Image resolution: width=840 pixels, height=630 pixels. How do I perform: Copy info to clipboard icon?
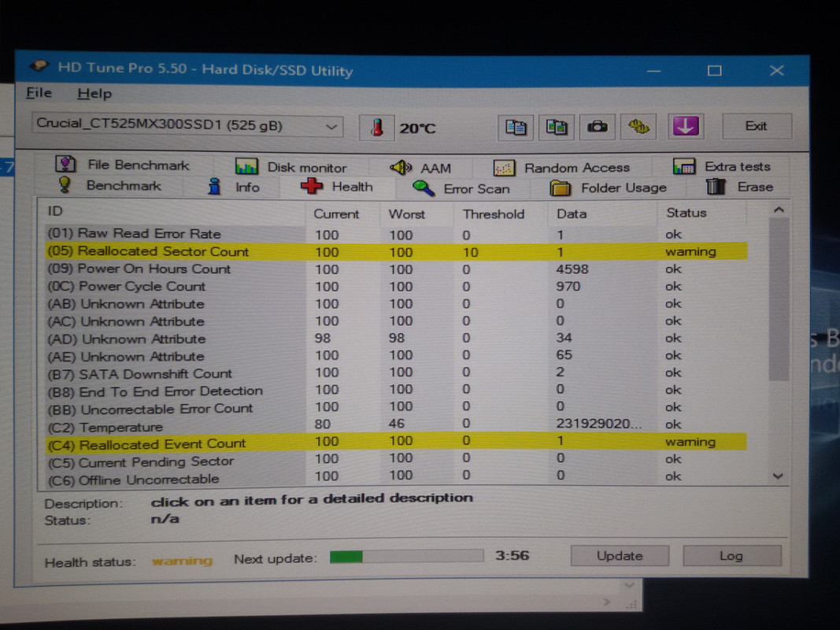[516, 128]
